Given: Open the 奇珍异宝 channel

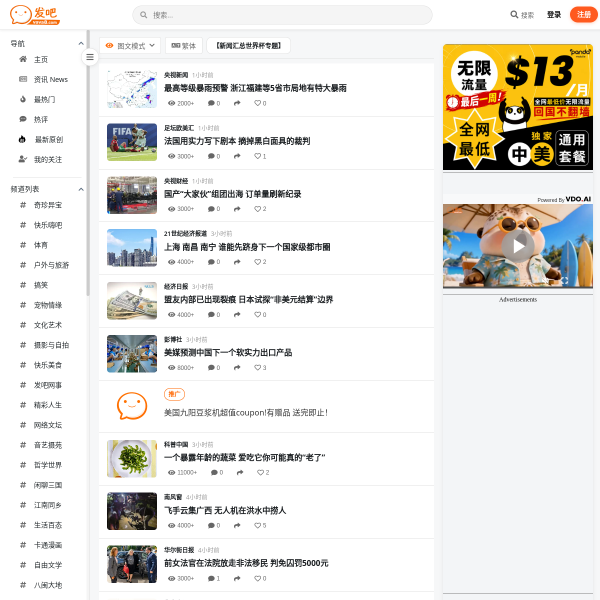Looking at the screenshot, I should [48, 205].
